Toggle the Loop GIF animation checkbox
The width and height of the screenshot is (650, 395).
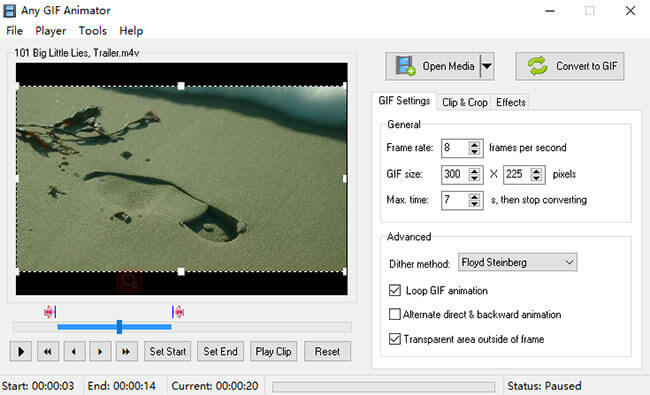[395, 290]
